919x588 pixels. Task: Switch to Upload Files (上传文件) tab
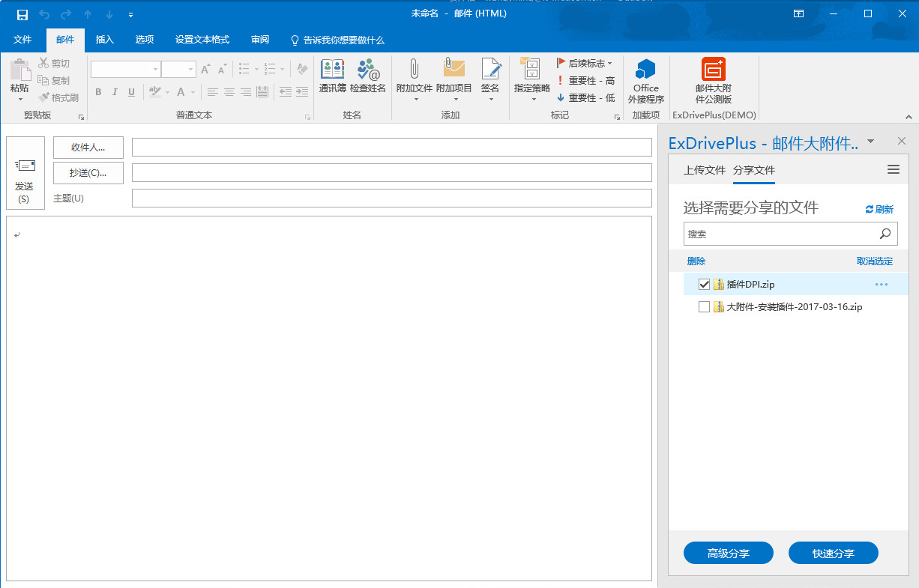pyautogui.click(x=705, y=170)
